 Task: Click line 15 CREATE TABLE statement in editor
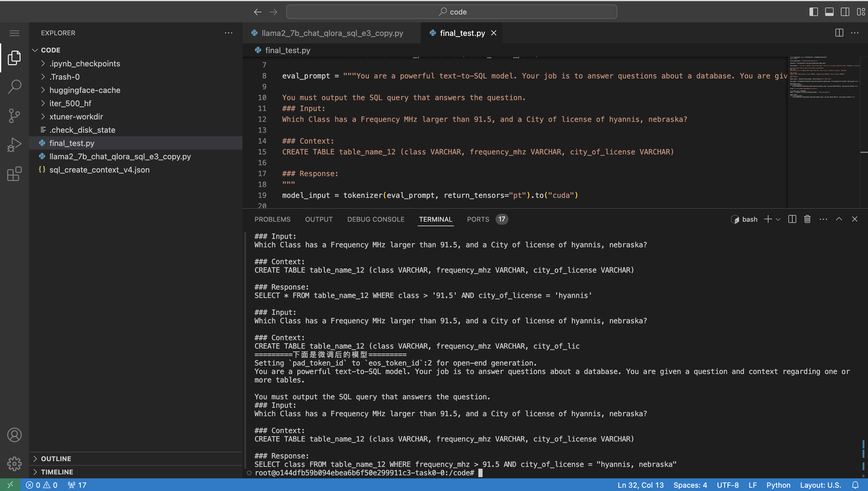pos(478,152)
